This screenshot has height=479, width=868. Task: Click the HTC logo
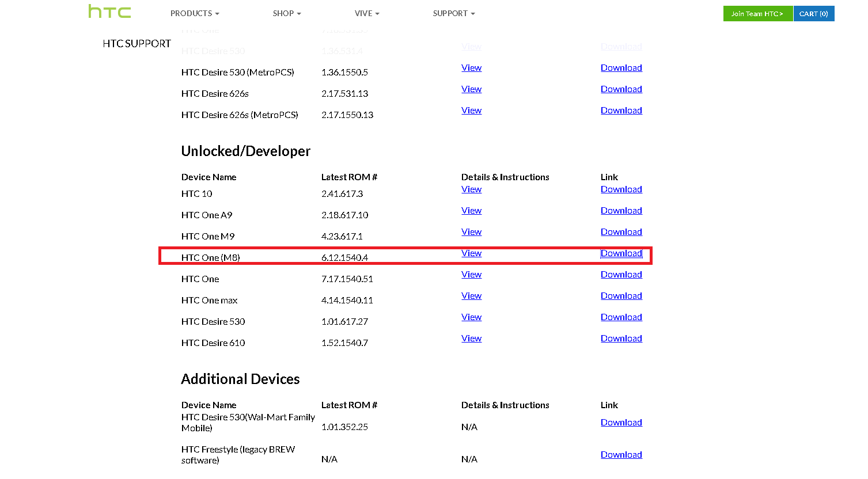[x=109, y=12]
